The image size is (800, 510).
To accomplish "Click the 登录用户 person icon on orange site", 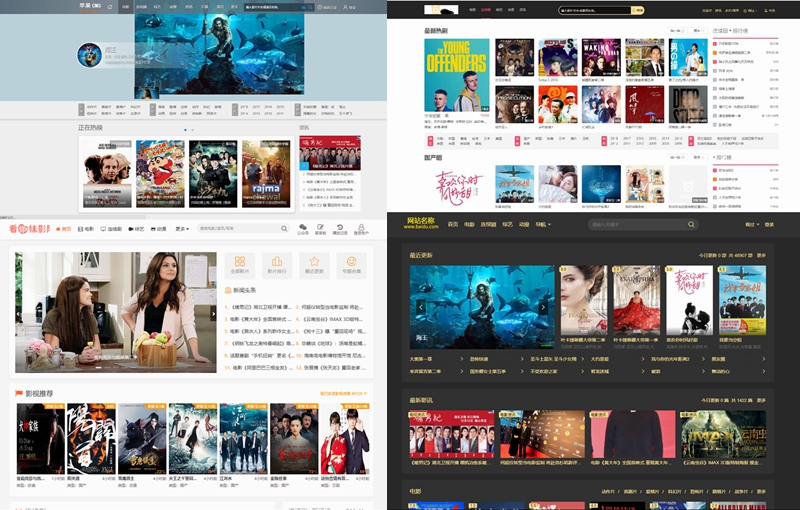I will (x=361, y=229).
